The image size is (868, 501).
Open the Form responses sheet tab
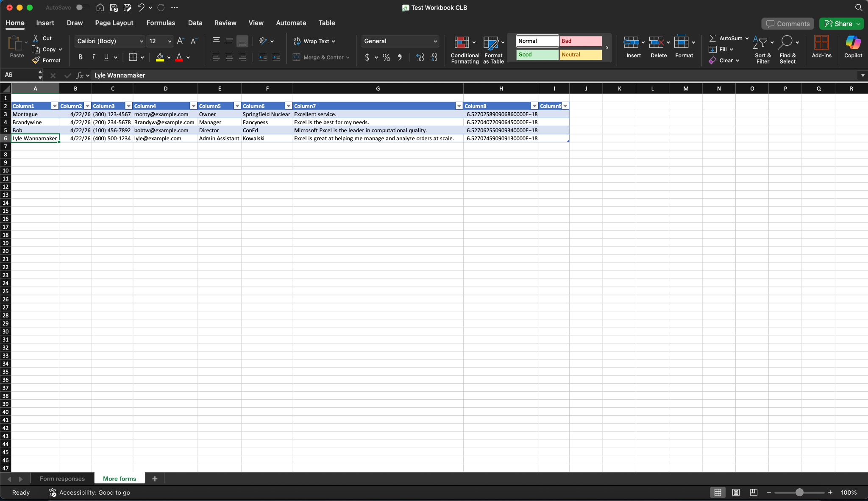pyautogui.click(x=62, y=479)
